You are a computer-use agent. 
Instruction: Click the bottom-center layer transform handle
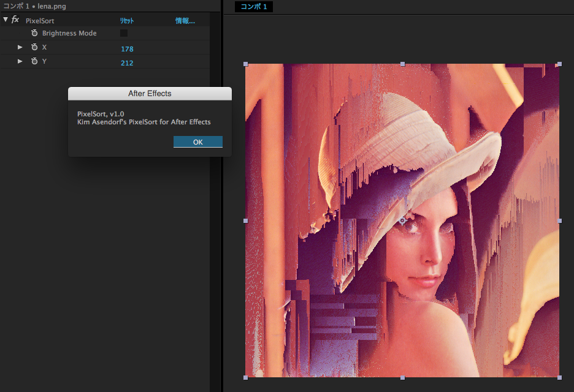coord(403,378)
